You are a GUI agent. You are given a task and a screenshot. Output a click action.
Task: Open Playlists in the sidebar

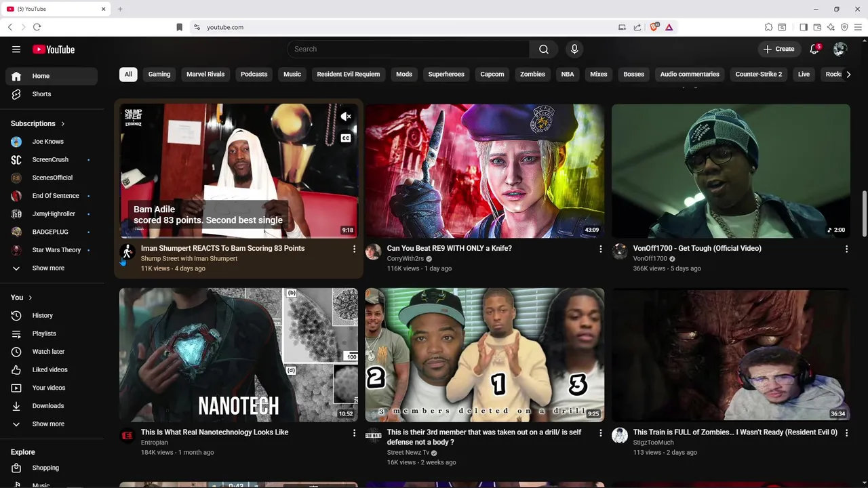(x=52, y=333)
